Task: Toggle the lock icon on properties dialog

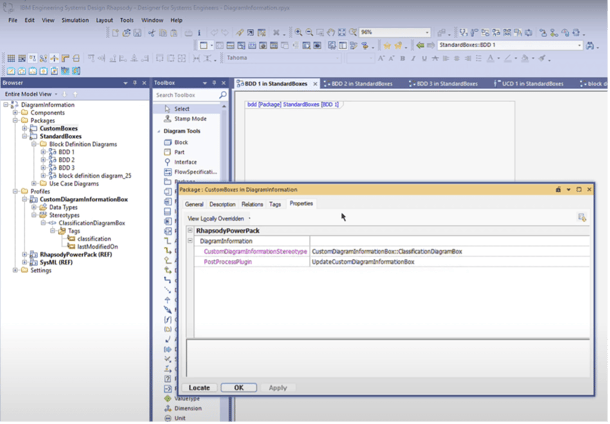Action: coord(558,189)
